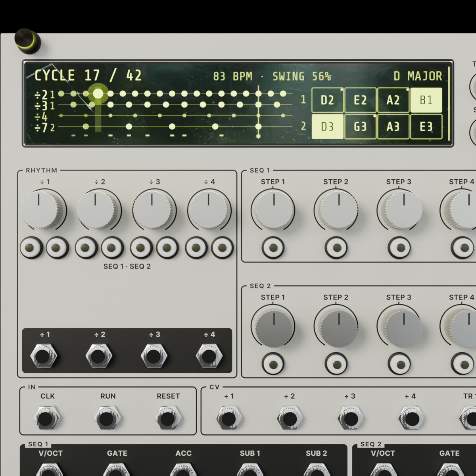Screen dimensions: 476x476
Task: Select the A2 step cell on display
Action: pos(393,100)
